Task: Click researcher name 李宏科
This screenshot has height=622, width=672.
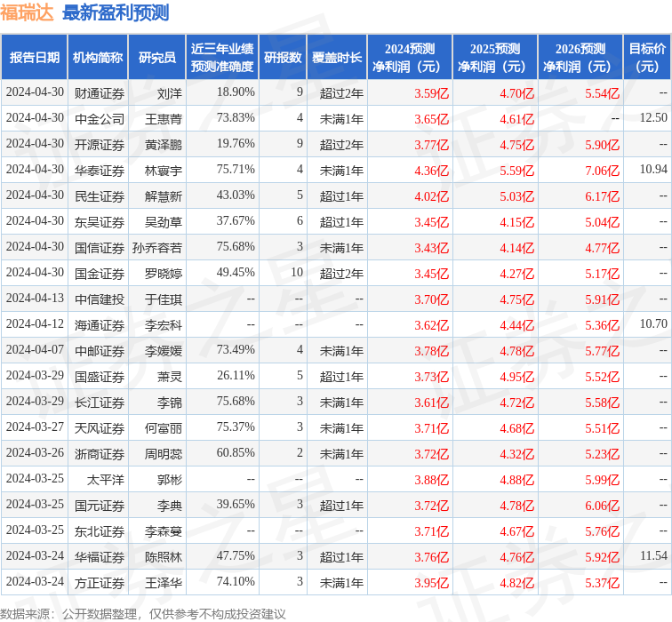Action: 164,325
